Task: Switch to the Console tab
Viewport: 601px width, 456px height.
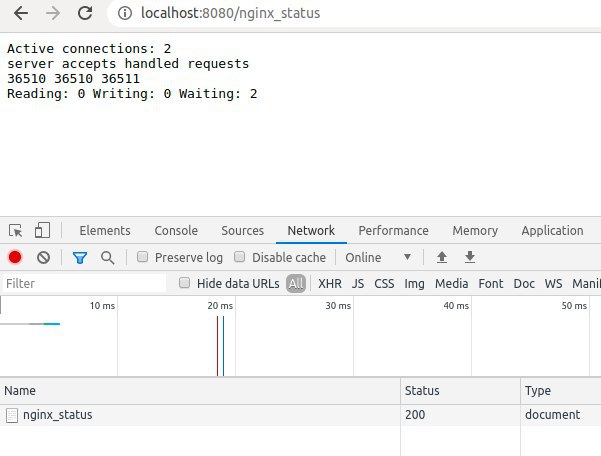Action: click(176, 230)
